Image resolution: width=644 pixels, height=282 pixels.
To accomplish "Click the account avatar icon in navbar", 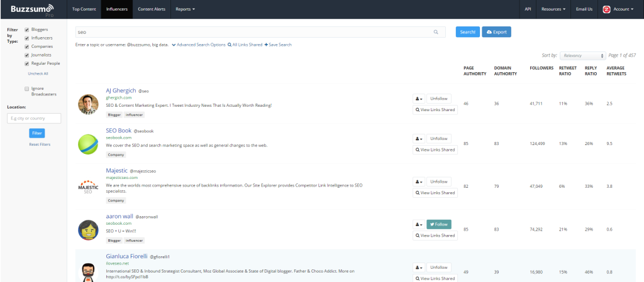I will (606, 9).
